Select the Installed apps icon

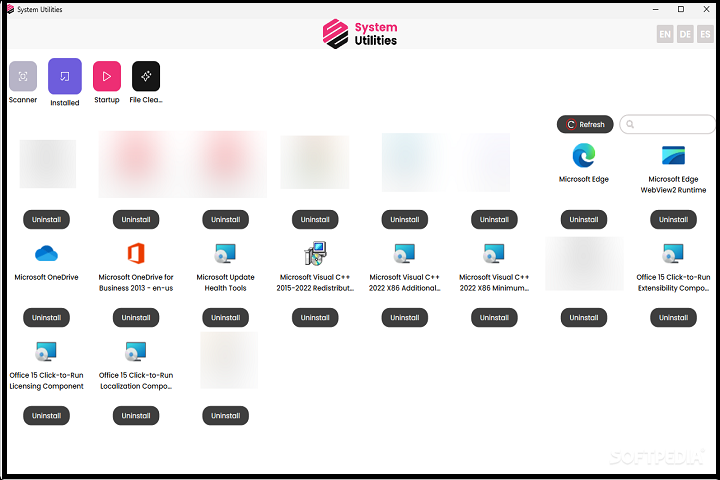pos(65,76)
